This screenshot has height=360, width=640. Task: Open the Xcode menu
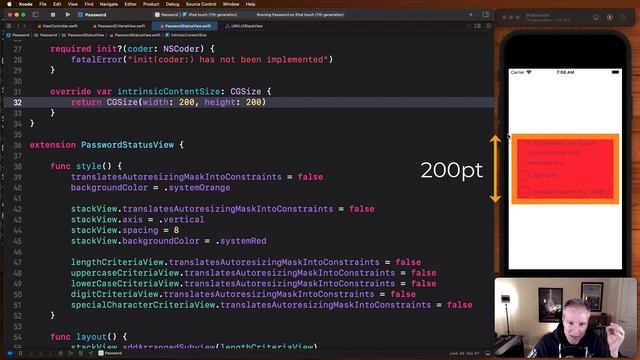click(x=25, y=4)
